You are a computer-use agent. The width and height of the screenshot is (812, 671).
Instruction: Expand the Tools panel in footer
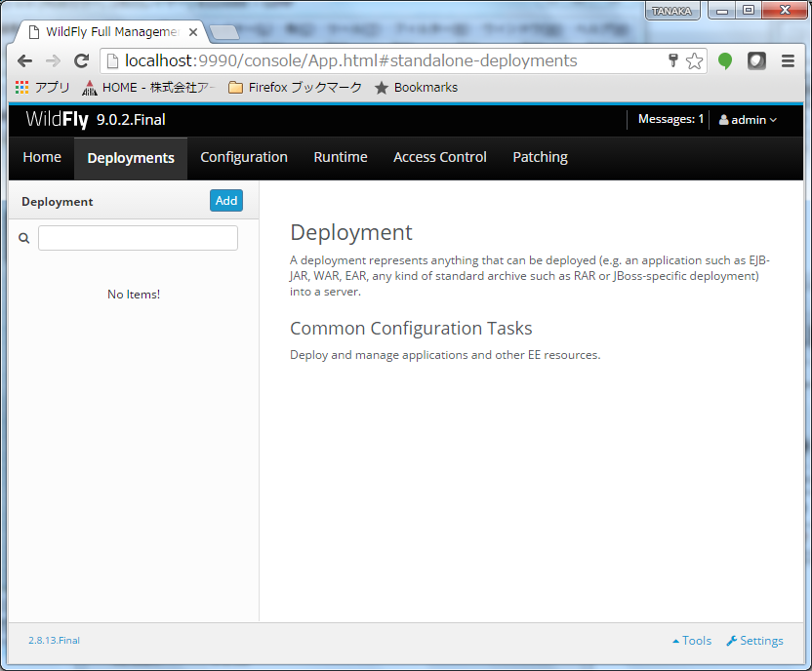(x=692, y=641)
